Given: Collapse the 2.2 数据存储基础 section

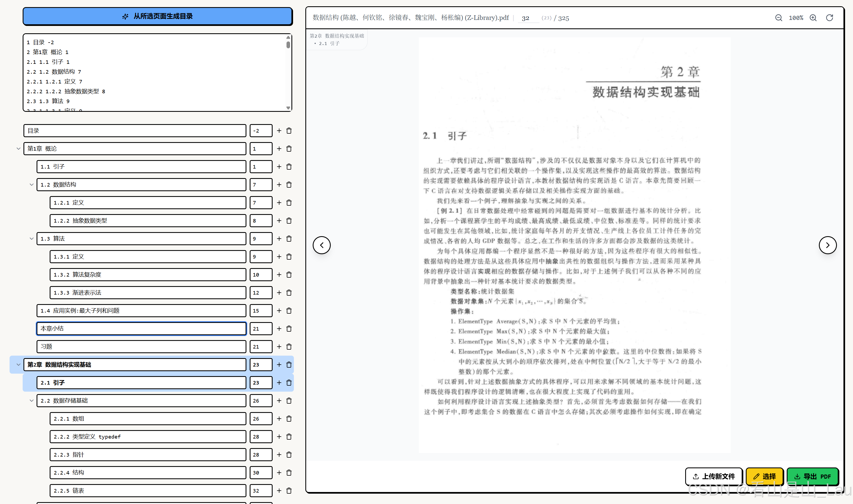Looking at the screenshot, I should point(32,401).
